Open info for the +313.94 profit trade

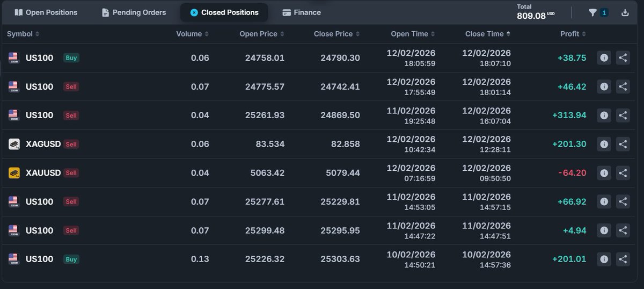pyautogui.click(x=604, y=115)
